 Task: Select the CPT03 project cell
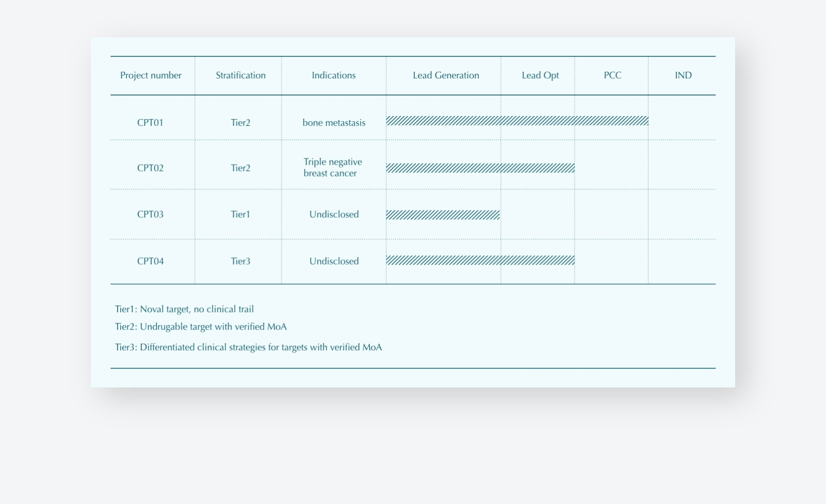click(x=150, y=215)
